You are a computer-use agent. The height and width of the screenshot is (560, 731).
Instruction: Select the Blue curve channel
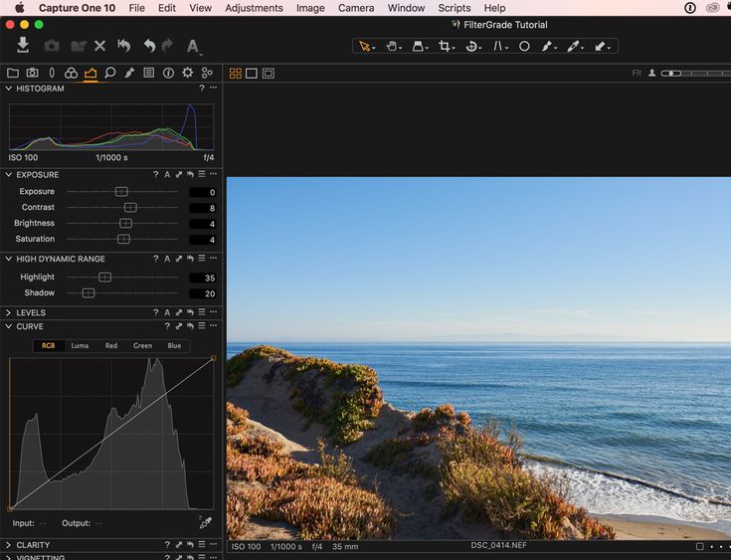(174, 345)
